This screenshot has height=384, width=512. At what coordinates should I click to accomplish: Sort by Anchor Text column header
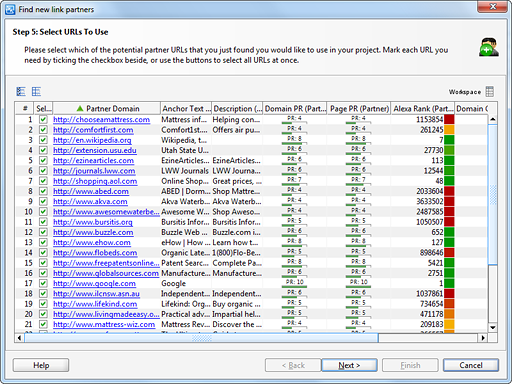tap(186, 108)
